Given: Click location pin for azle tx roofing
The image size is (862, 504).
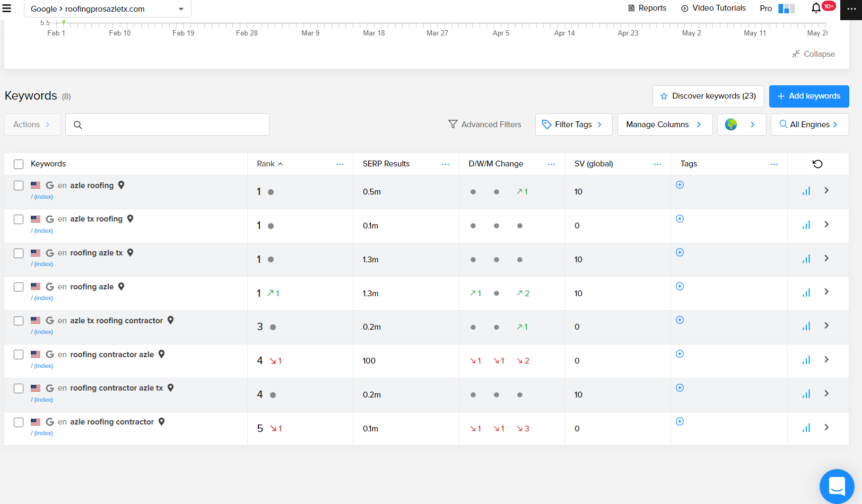Looking at the screenshot, I should point(130,219).
